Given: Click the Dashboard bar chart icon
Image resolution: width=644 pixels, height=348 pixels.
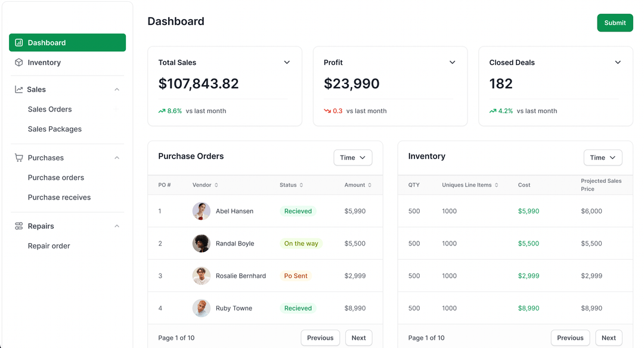Looking at the screenshot, I should coord(19,43).
